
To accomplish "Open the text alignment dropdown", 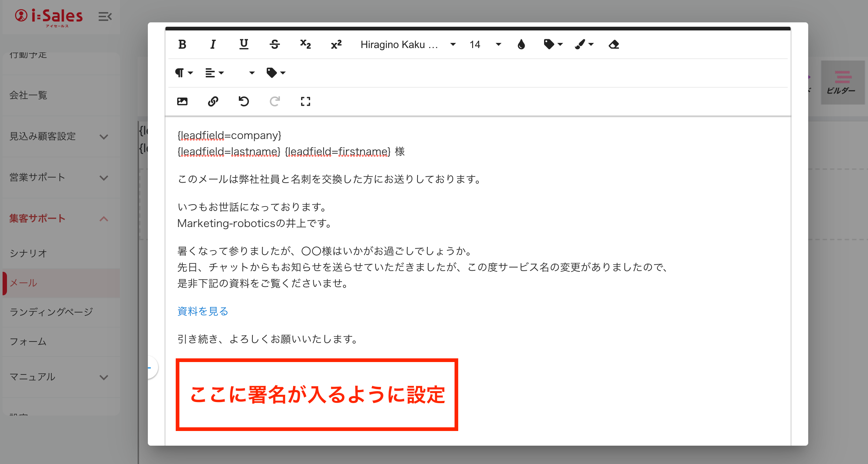I will pos(214,73).
